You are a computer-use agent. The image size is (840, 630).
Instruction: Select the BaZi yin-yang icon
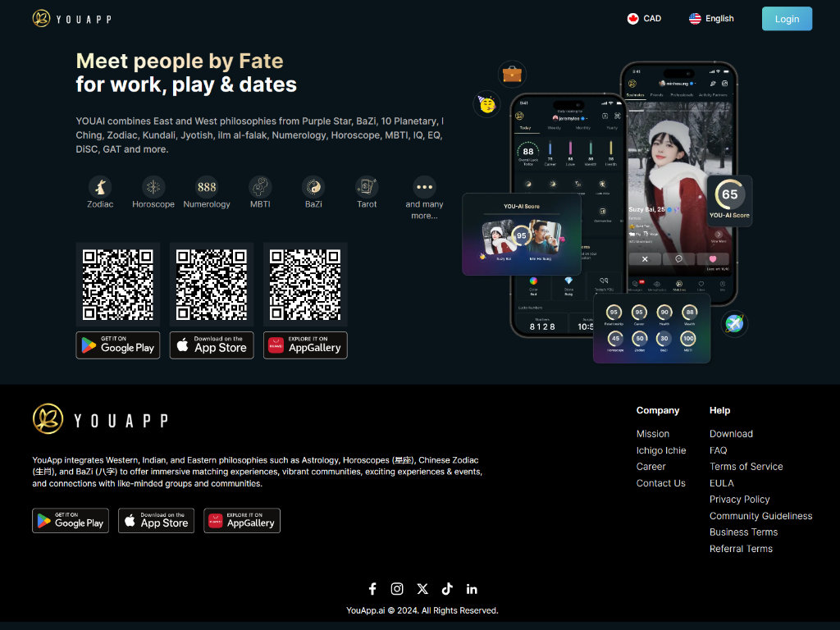coord(313,187)
